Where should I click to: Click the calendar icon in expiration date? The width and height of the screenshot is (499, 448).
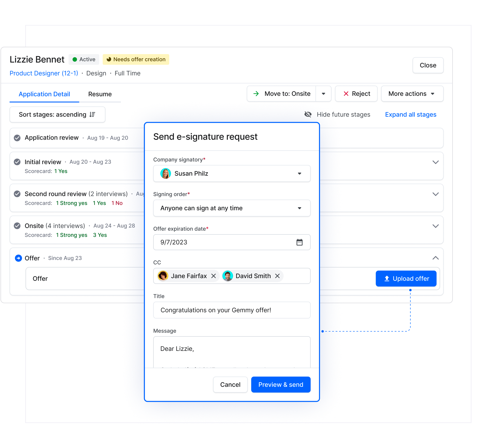coord(299,242)
